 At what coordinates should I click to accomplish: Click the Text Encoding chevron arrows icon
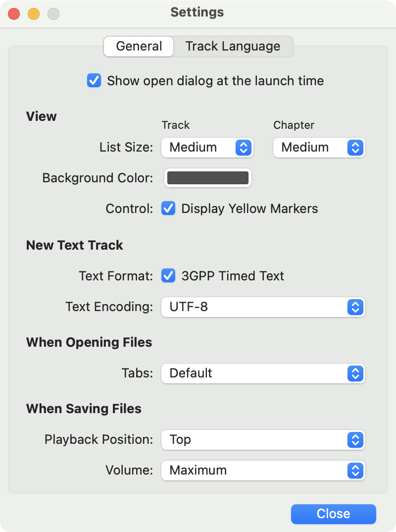coord(355,307)
